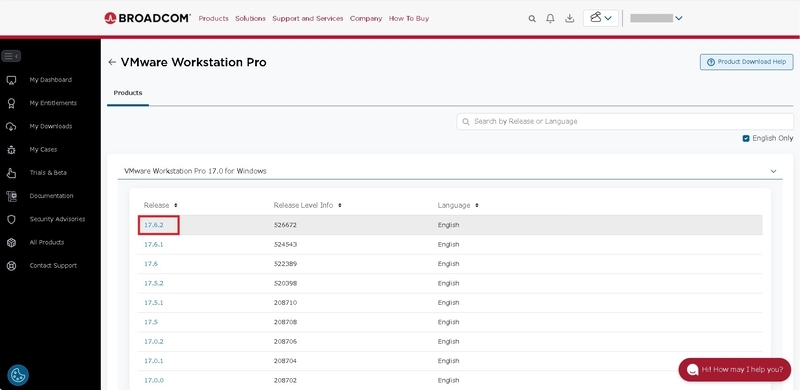Go back using the left arrow
This screenshot has height=390, width=800.
(x=112, y=62)
